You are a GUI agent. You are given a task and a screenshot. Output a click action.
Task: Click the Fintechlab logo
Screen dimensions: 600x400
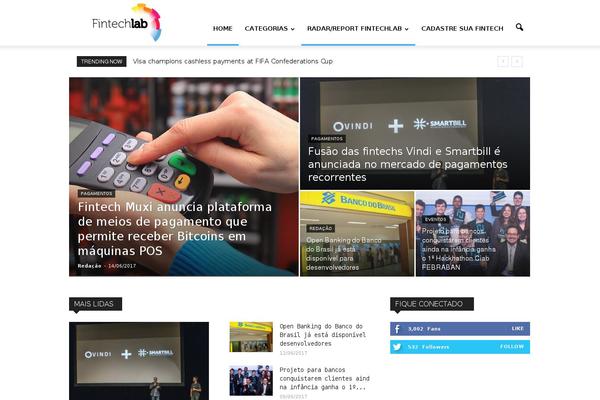coord(127,23)
